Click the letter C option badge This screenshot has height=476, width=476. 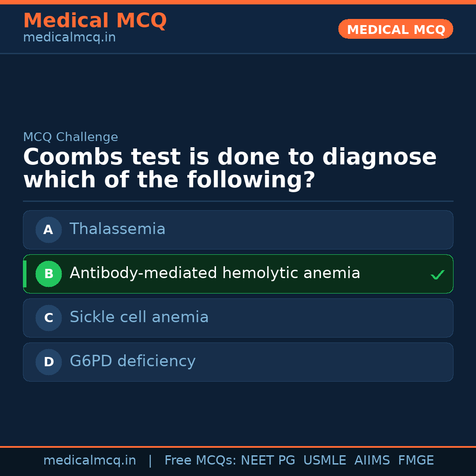48,318
